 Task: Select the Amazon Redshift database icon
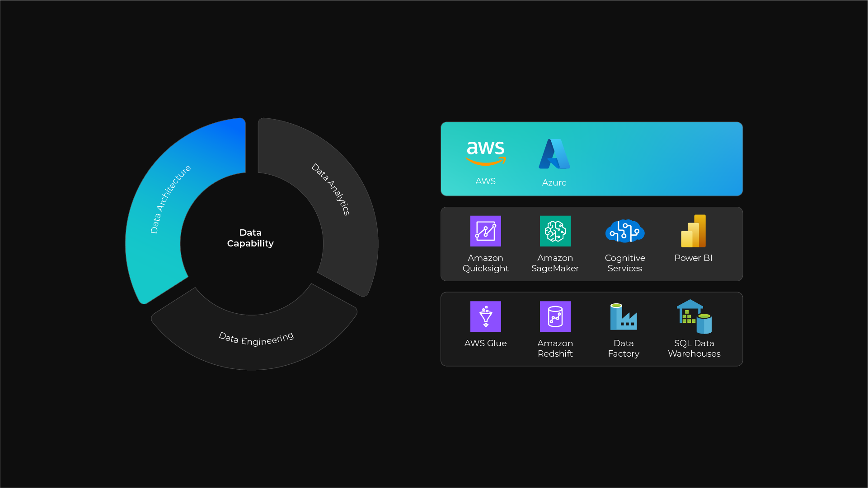point(555,316)
